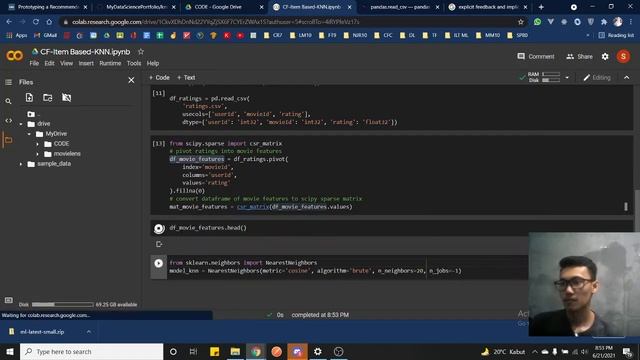Open the terminal icon at sidebar bottom
The width and height of the screenshot is (640, 360).
coord(8,300)
